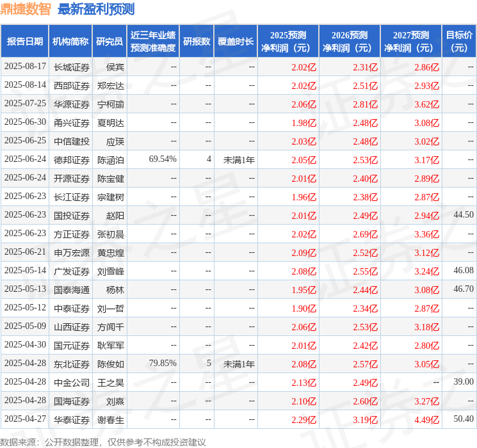Select the 申万宏源 institution cell
This screenshot has height=448, width=477.
click(x=72, y=253)
